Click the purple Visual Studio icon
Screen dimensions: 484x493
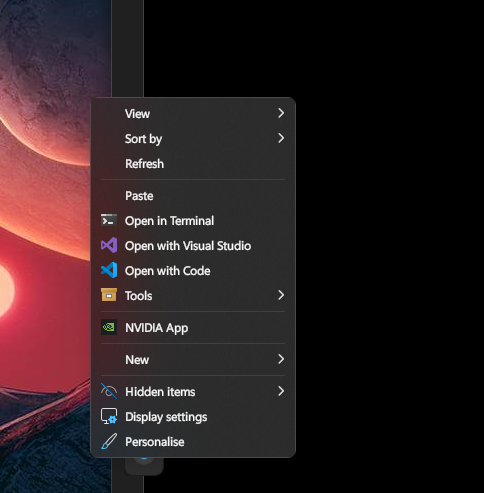coord(109,245)
